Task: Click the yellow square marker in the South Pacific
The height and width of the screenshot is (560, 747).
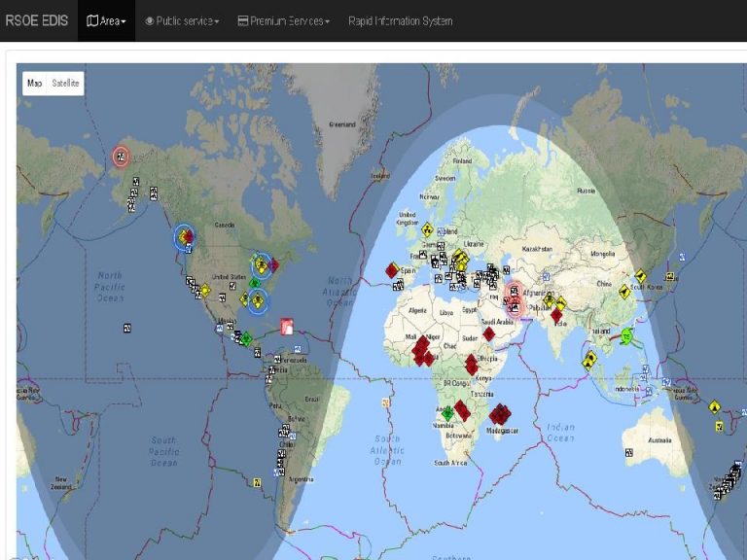Action: (x=257, y=482)
